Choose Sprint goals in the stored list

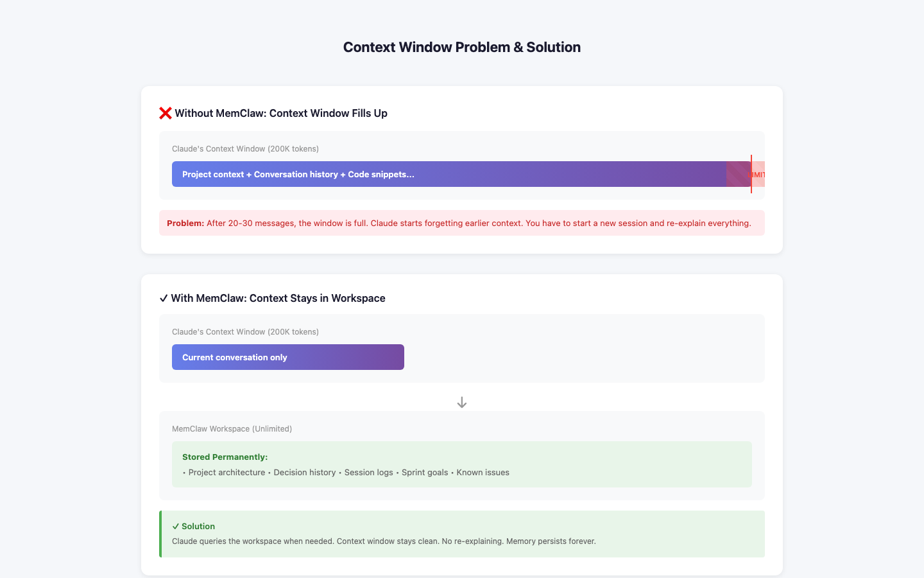pos(425,473)
